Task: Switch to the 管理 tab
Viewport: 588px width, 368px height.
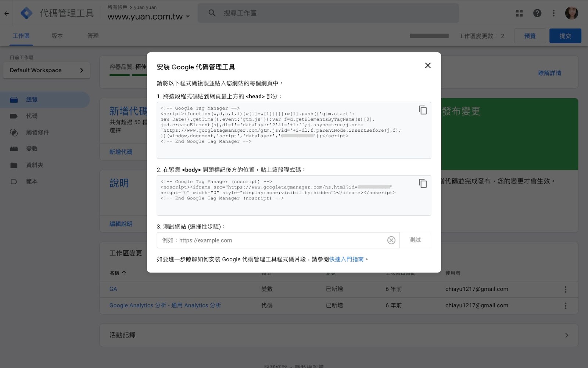Action: pos(93,36)
